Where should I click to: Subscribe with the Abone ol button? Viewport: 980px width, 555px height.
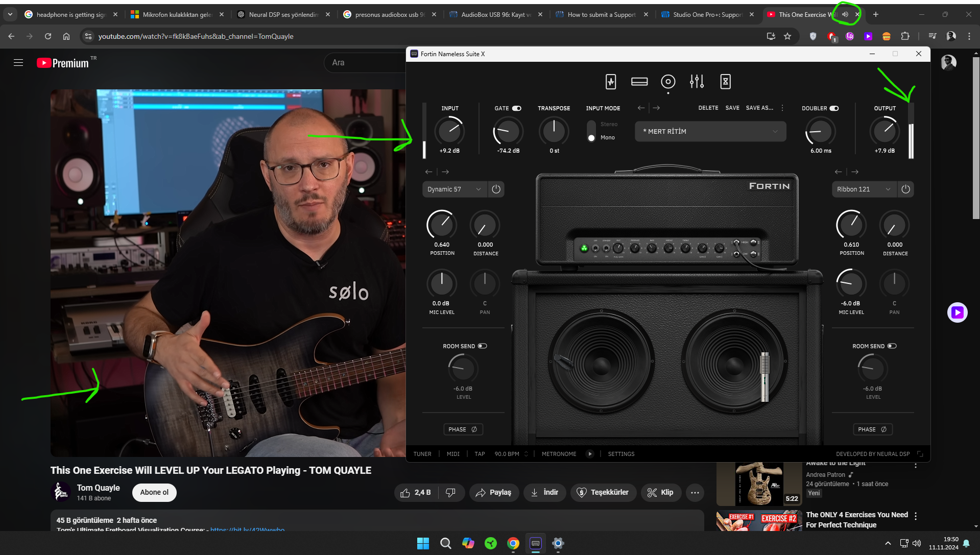154,492
